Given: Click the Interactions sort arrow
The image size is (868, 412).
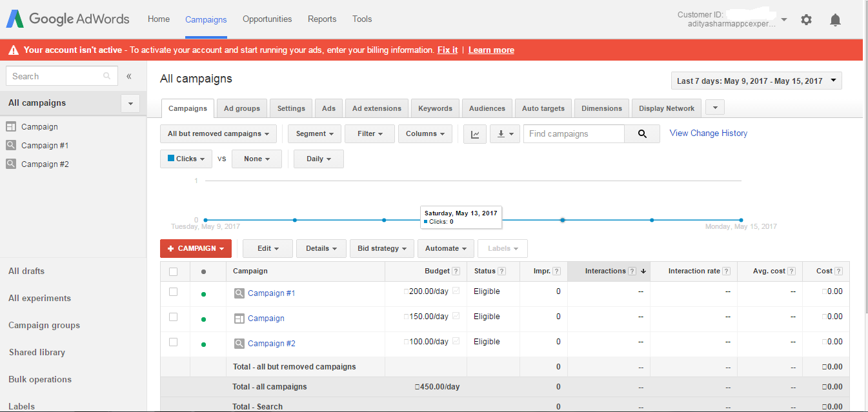Looking at the screenshot, I should point(643,271).
